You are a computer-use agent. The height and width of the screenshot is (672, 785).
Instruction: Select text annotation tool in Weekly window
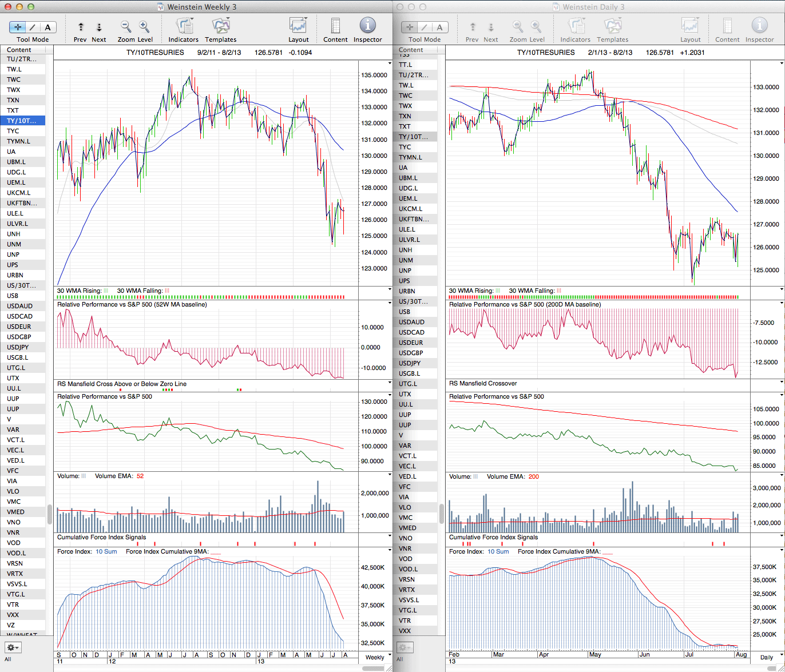click(47, 27)
